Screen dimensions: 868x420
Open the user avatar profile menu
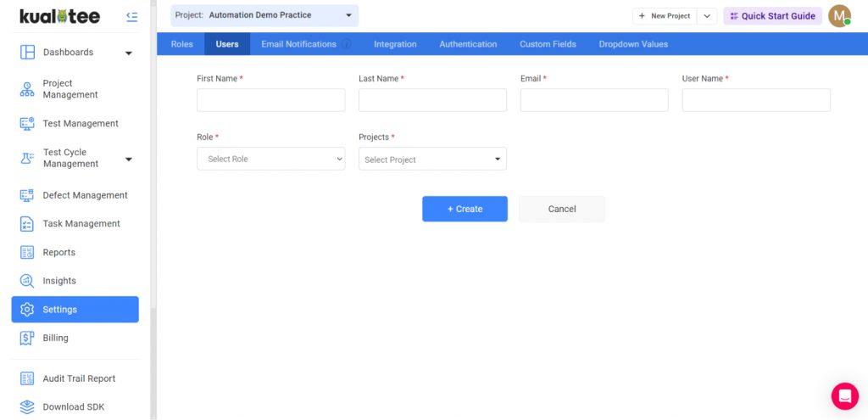point(839,16)
